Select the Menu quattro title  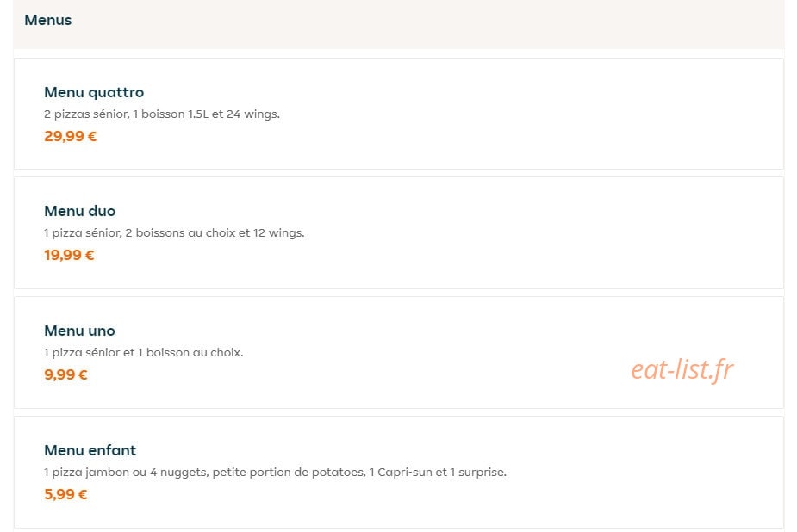(94, 92)
